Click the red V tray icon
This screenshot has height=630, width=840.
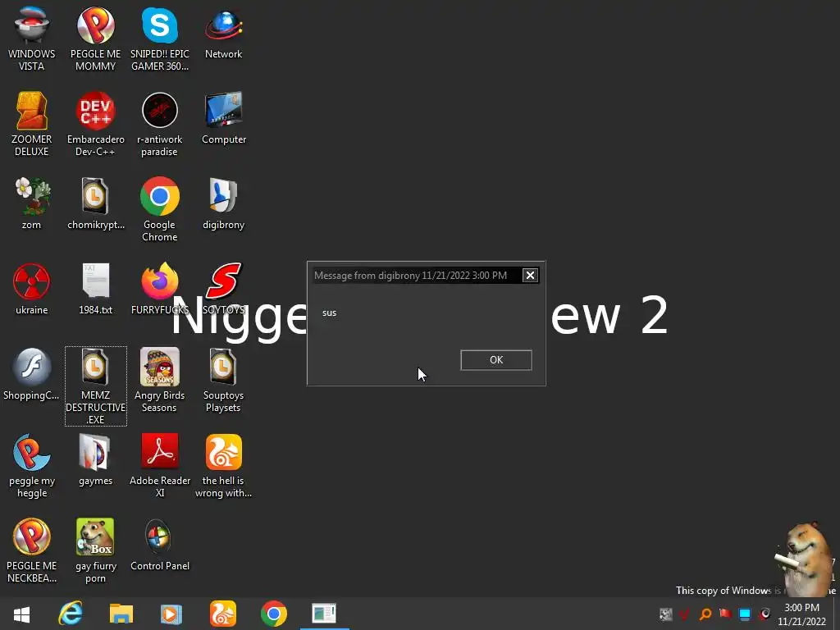[684, 614]
